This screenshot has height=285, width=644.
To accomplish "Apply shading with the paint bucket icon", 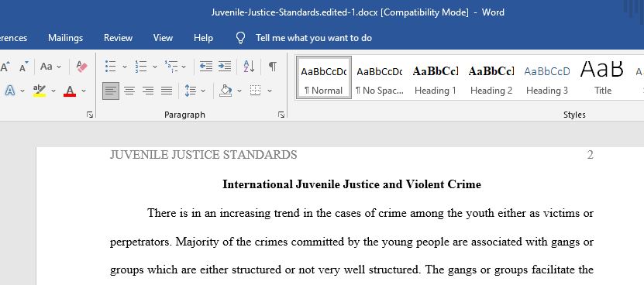I will (x=226, y=91).
